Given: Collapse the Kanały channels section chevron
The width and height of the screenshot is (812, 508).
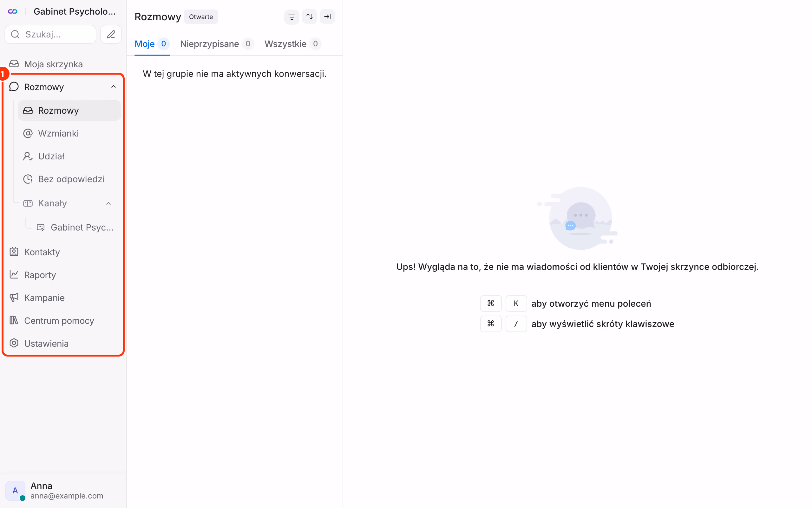Looking at the screenshot, I should point(108,203).
